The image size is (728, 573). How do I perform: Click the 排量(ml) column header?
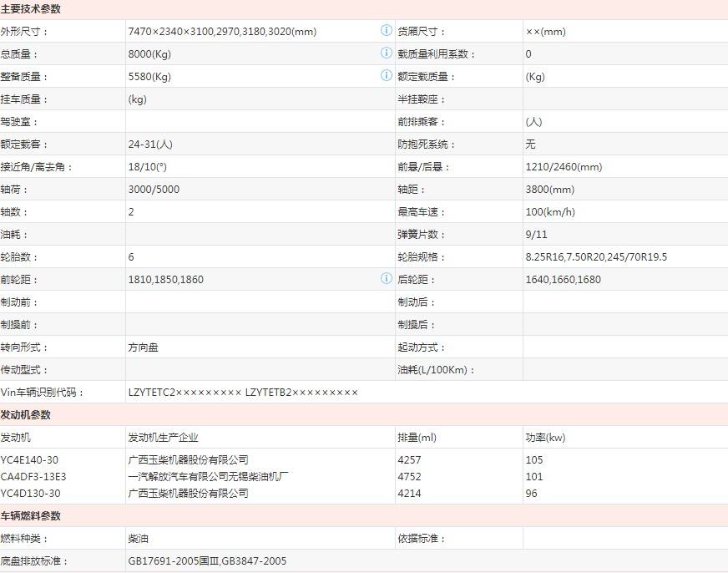coord(417,438)
